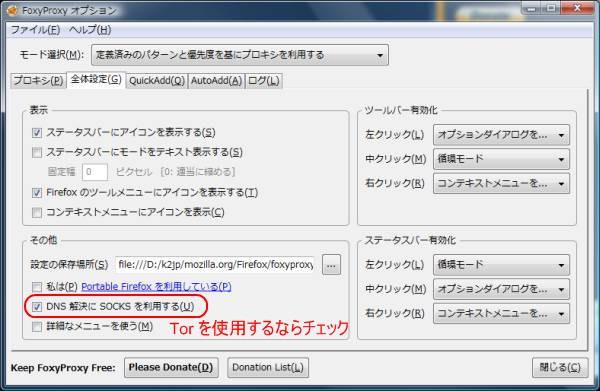Click the 設定の保存場所 path field
Image resolution: width=600 pixels, height=391 pixels.
[x=215, y=265]
